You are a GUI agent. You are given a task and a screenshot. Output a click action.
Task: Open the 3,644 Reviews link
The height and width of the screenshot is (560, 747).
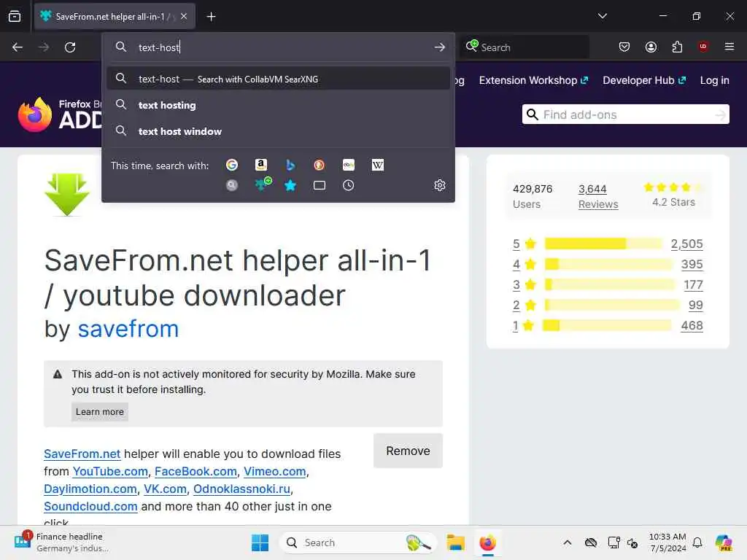coord(598,196)
